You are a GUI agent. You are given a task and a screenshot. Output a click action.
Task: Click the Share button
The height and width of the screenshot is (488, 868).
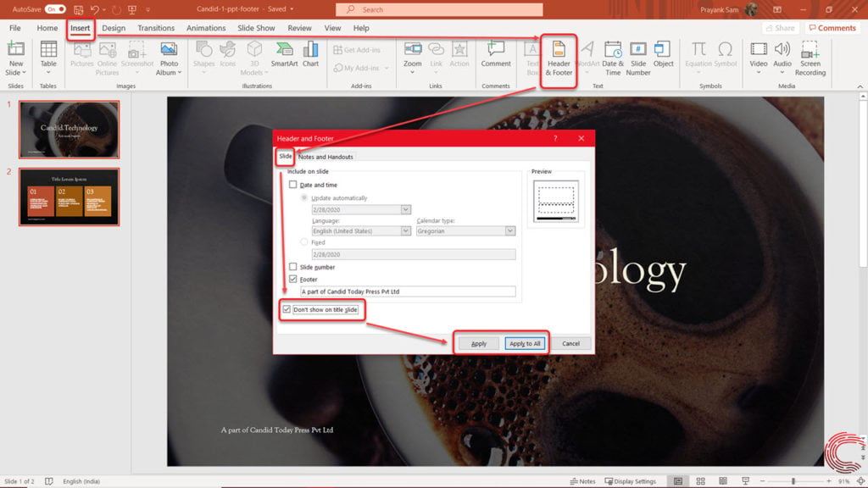click(781, 28)
